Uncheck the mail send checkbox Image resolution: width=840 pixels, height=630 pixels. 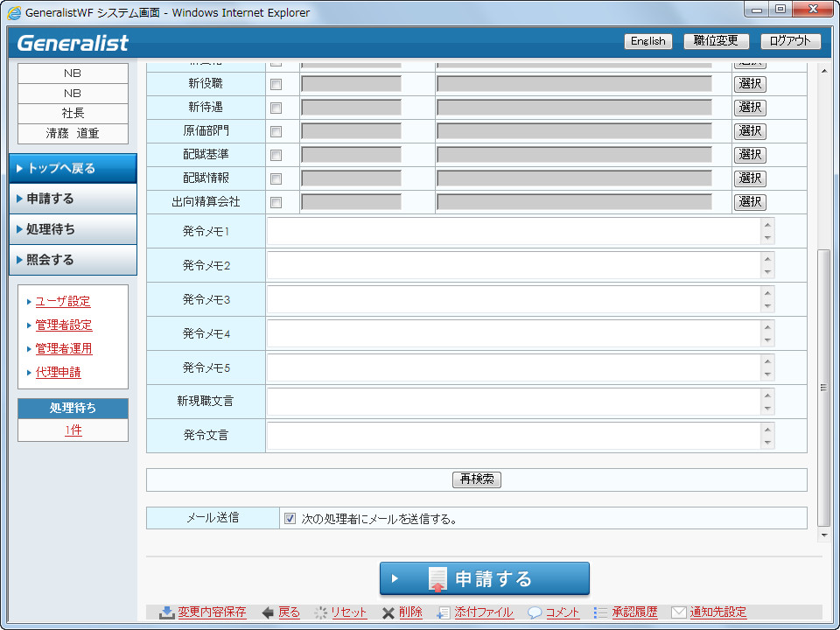click(x=290, y=518)
